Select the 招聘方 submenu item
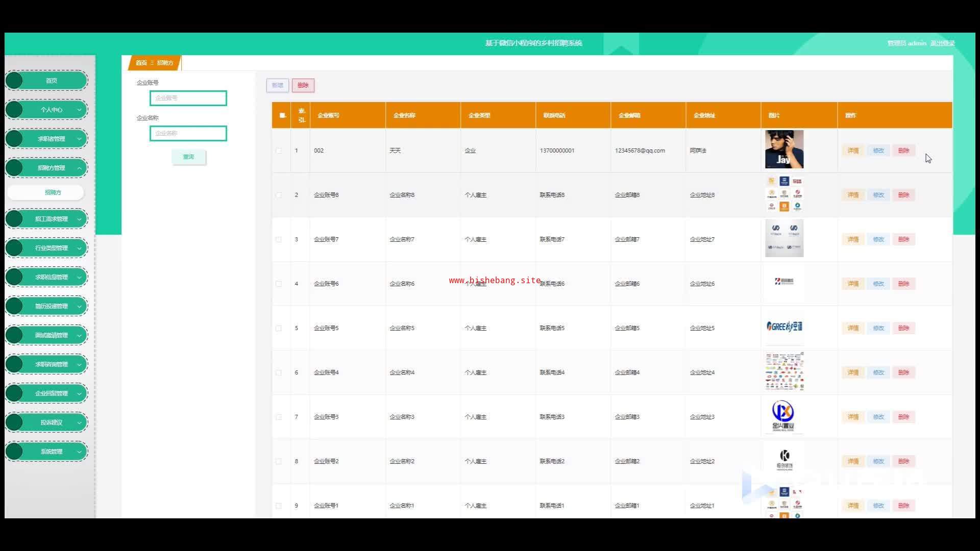Image resolution: width=980 pixels, height=551 pixels. pos(53,192)
